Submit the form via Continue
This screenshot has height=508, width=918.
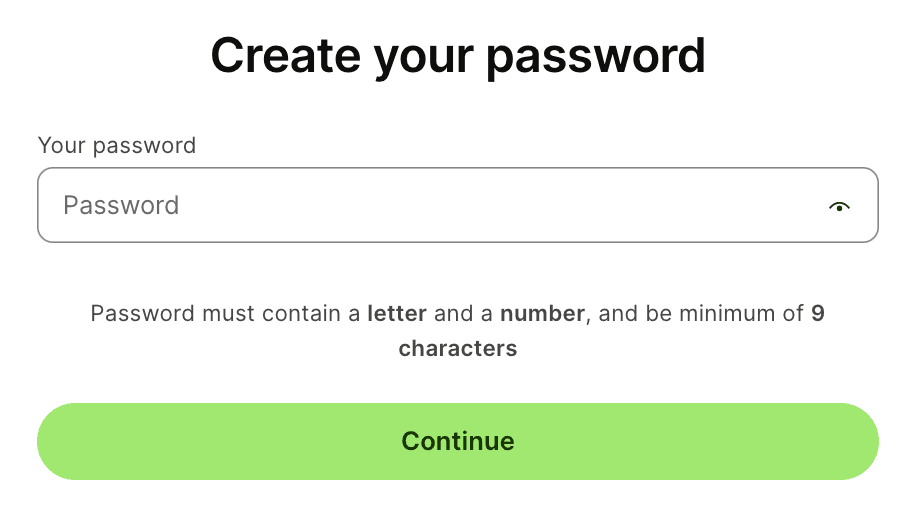(x=458, y=441)
